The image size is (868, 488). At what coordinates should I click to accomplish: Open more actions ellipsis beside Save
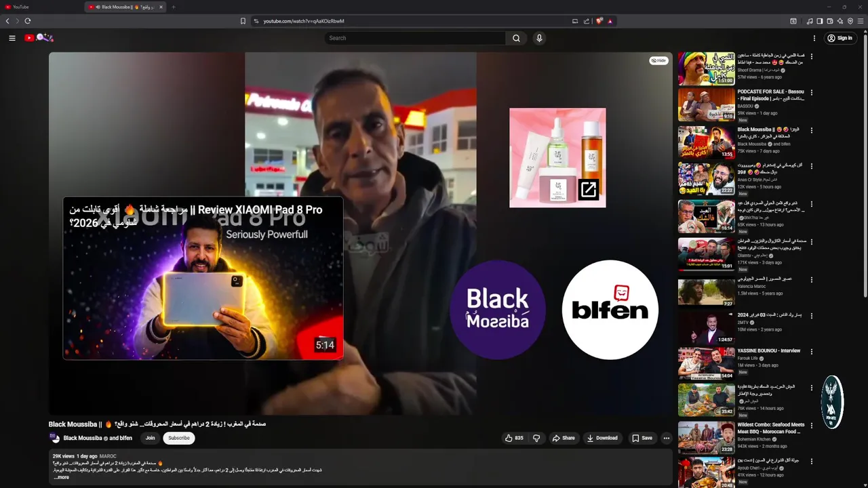point(666,438)
